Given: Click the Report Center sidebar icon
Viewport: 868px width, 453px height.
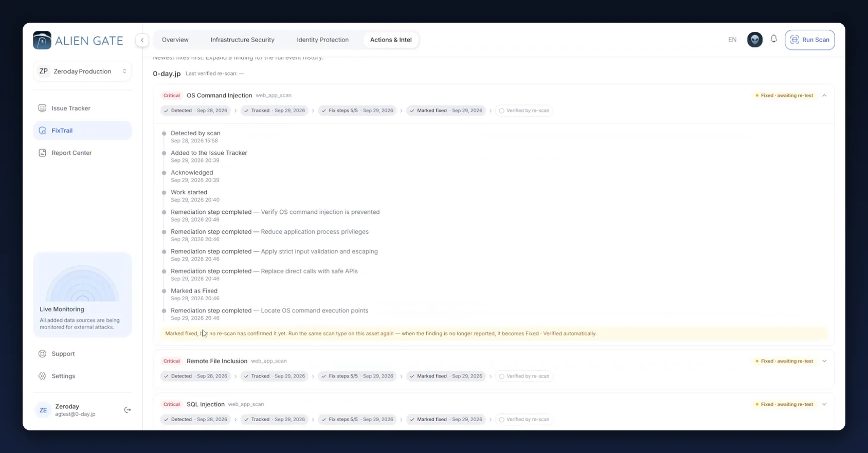Looking at the screenshot, I should (x=42, y=153).
